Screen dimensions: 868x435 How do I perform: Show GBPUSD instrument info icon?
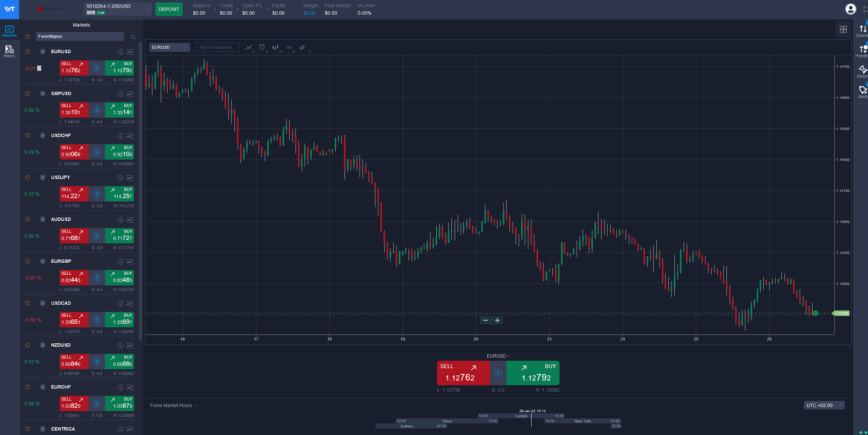(x=120, y=94)
